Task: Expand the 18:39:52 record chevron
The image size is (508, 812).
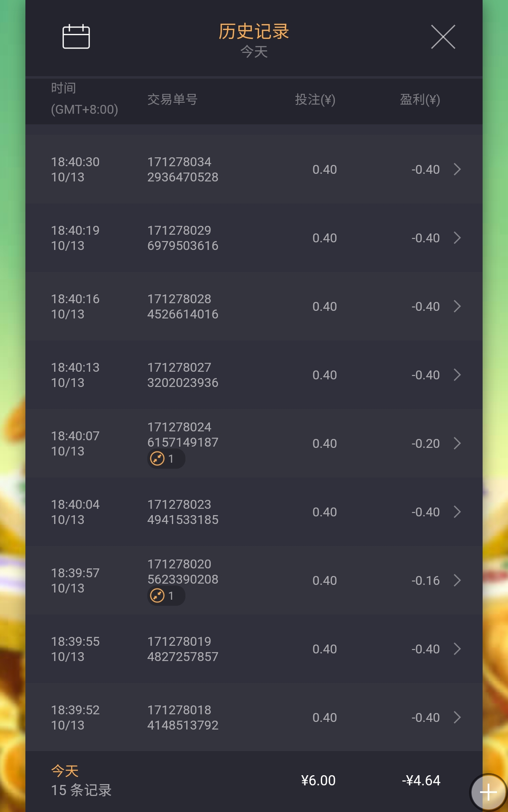Action: 457,718
